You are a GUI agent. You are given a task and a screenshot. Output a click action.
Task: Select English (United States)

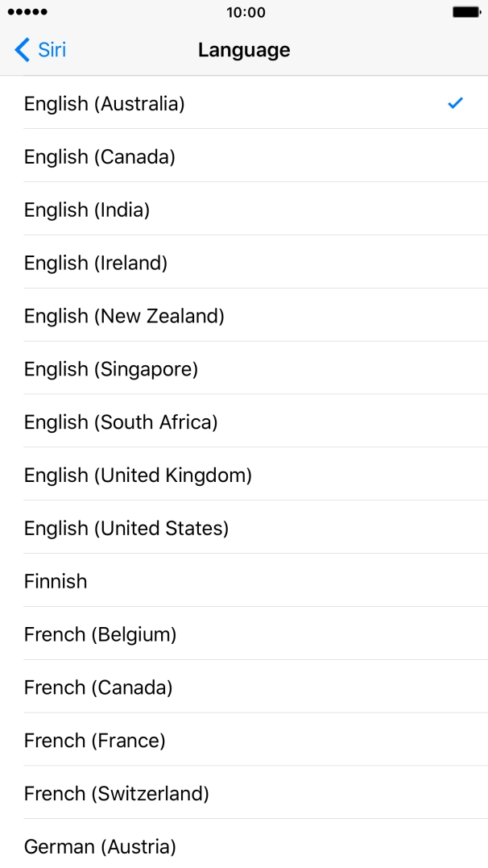126,528
